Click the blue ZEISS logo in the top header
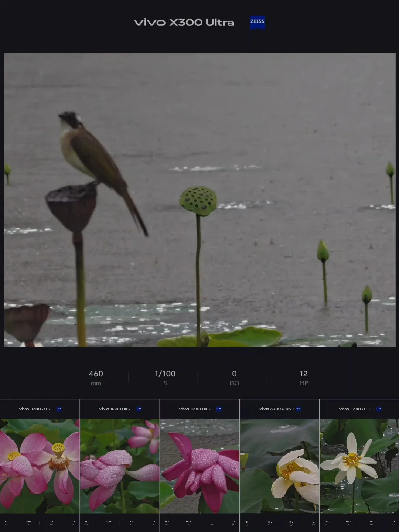Screen dimensions: 399x532 click(x=258, y=22)
